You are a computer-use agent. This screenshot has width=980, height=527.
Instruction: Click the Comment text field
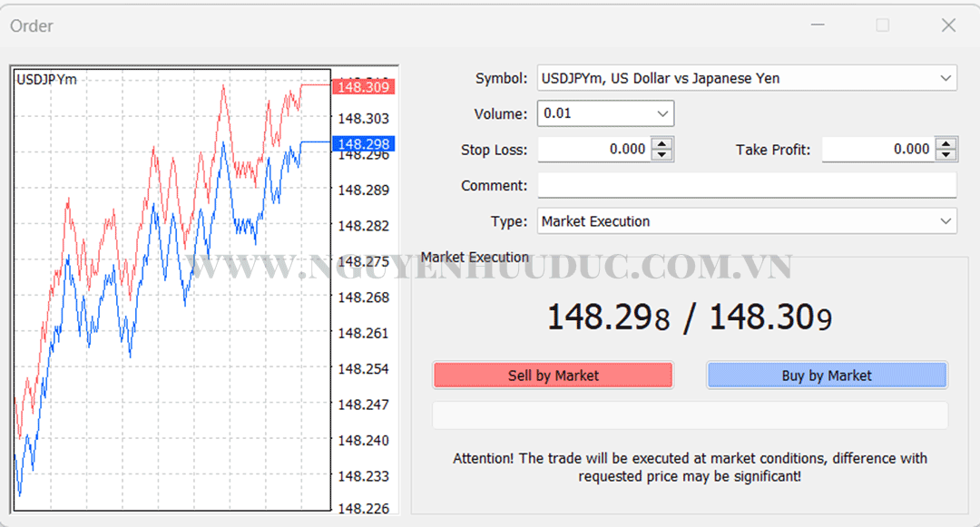click(747, 185)
